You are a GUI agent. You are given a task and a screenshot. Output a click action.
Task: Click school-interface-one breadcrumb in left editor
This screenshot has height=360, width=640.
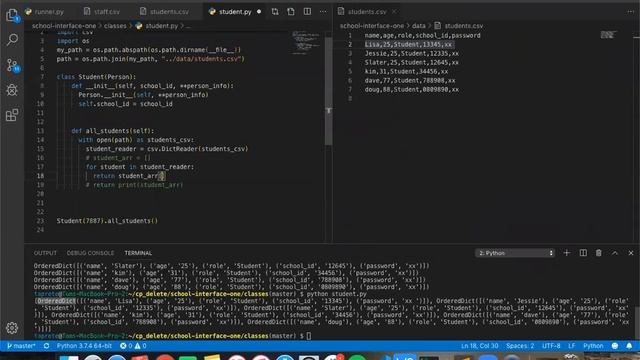tap(64, 26)
